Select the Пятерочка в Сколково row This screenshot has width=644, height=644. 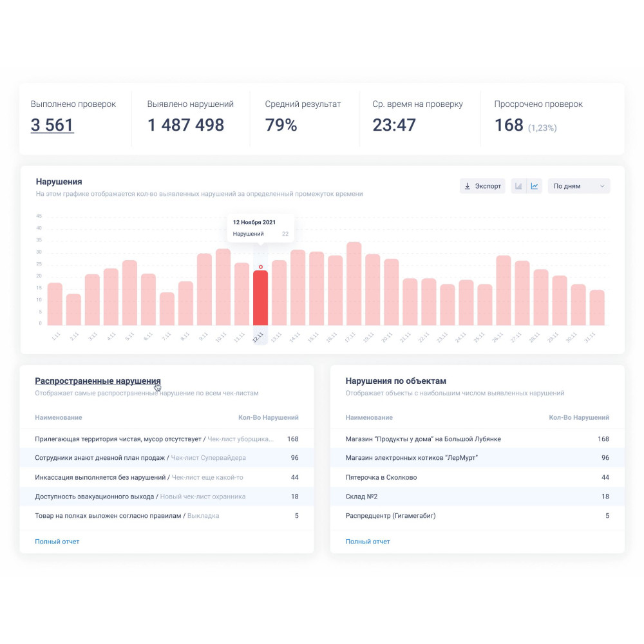tap(381, 477)
